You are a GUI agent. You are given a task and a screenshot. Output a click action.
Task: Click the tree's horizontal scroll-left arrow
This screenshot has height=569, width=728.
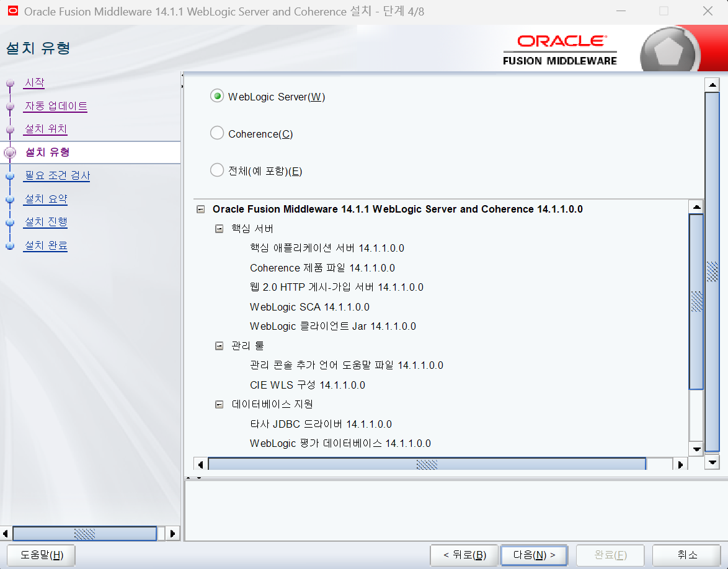(200, 464)
